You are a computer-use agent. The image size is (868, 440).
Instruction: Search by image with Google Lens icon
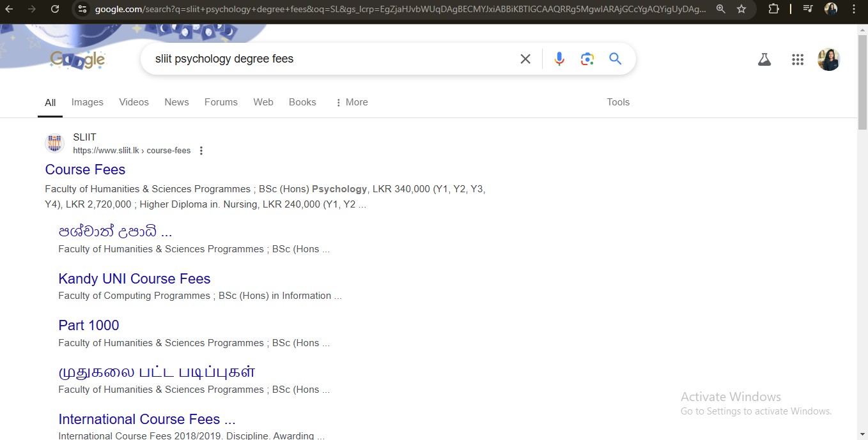pos(587,59)
